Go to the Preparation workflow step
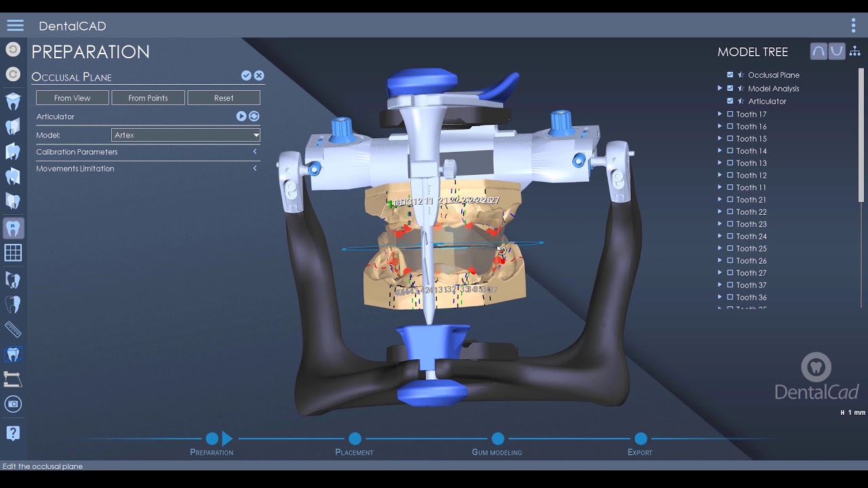This screenshot has width=868, height=488. click(x=212, y=439)
